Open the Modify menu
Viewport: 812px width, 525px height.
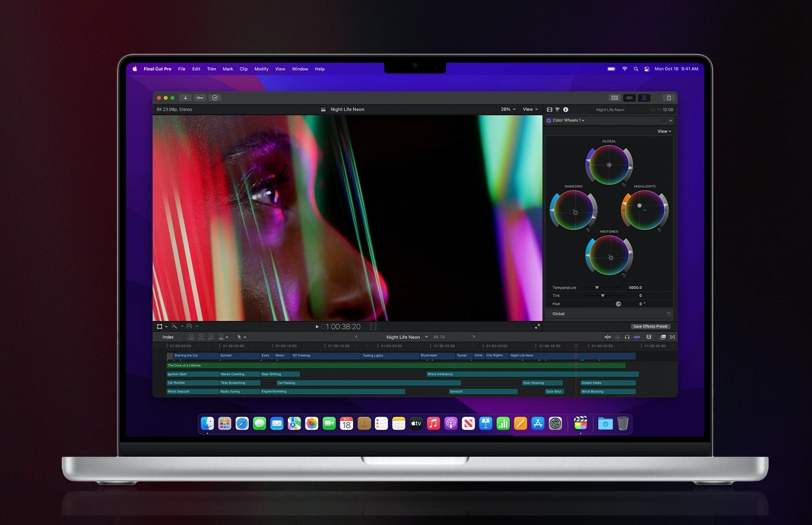261,69
